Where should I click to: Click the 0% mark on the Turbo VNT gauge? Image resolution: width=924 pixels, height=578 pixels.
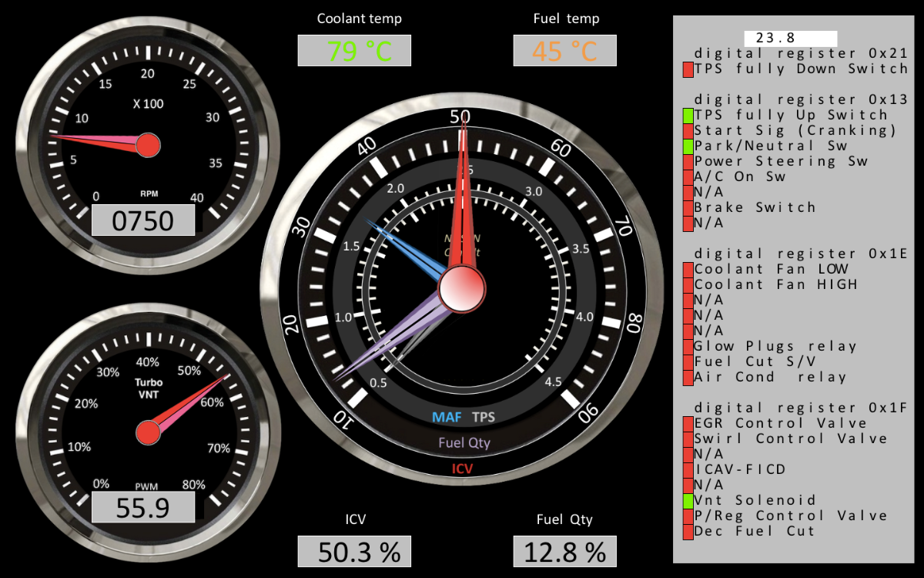click(101, 484)
